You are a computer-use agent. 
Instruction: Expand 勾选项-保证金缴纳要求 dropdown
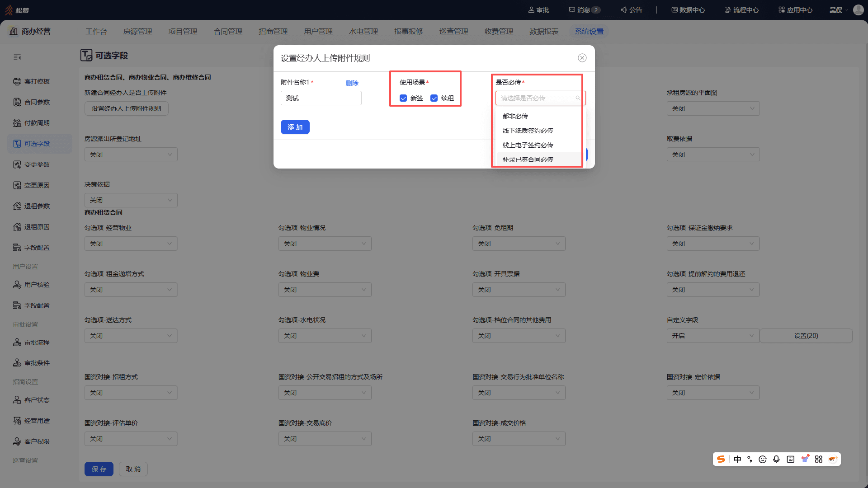(713, 244)
